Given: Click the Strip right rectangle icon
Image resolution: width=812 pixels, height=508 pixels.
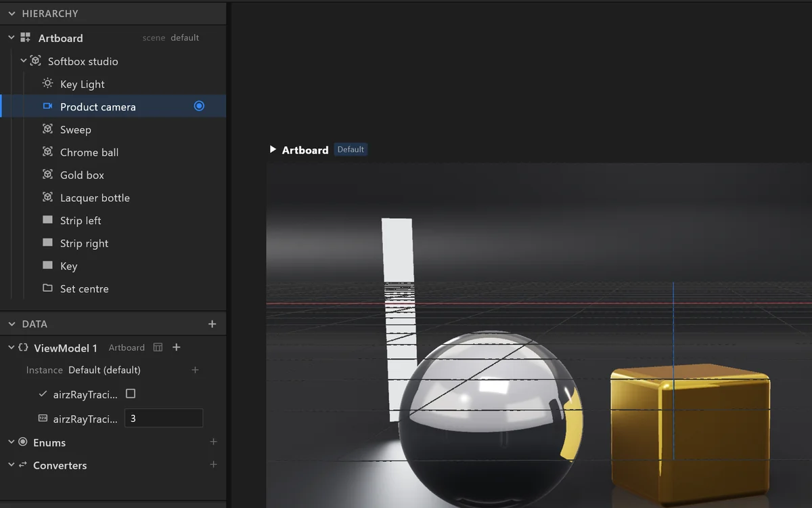Looking at the screenshot, I should [47, 242].
